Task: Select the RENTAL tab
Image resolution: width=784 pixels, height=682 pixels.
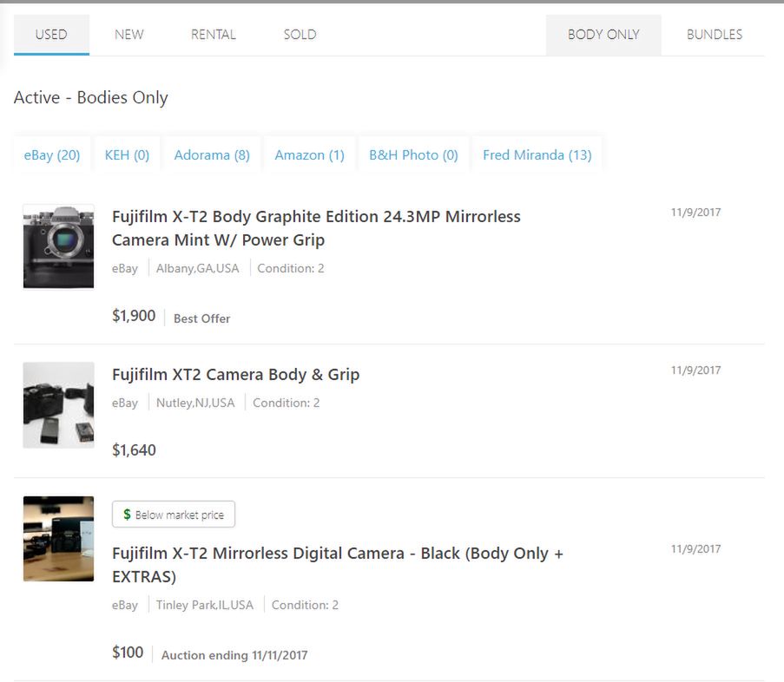Action: tap(214, 35)
